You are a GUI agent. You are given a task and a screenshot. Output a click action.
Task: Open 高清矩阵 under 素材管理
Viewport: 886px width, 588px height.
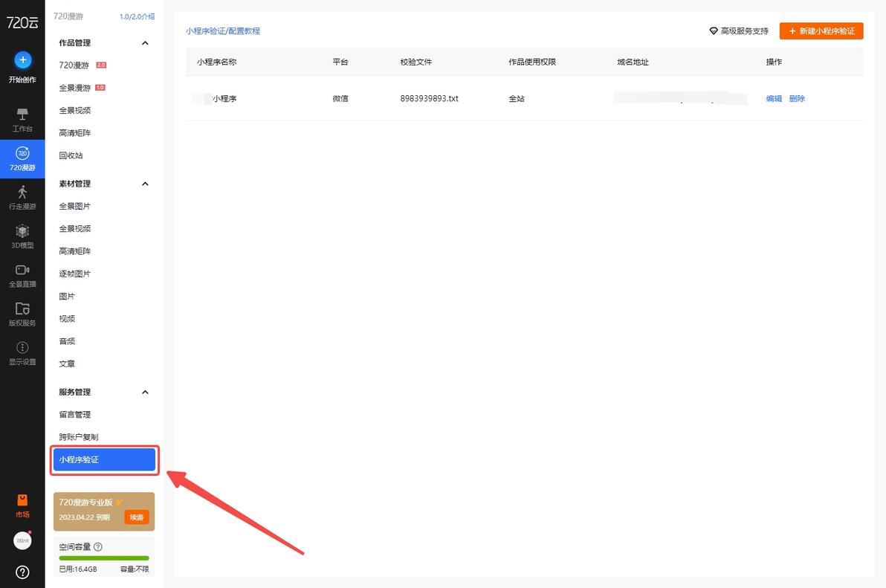[x=74, y=251]
